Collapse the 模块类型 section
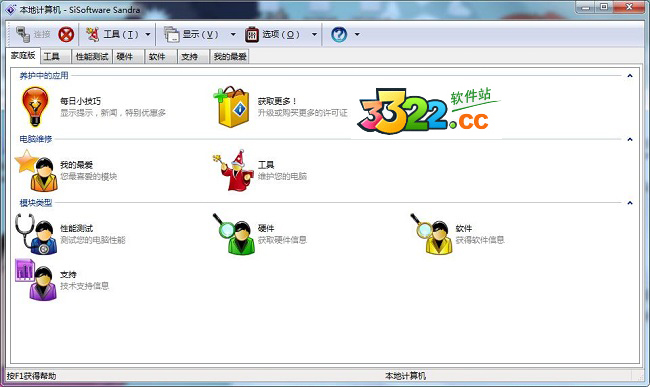The image size is (650, 387). pos(630,203)
